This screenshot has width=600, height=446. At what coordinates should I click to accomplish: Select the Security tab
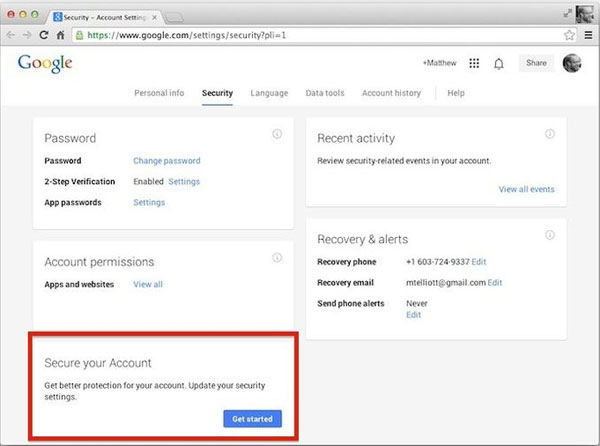(x=217, y=93)
